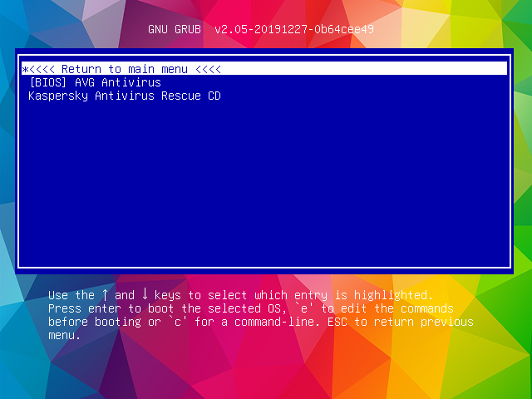The image size is (532, 399).
Task: Choose the [BIOS] AVG Antivirus entry
Action: click(x=264, y=82)
